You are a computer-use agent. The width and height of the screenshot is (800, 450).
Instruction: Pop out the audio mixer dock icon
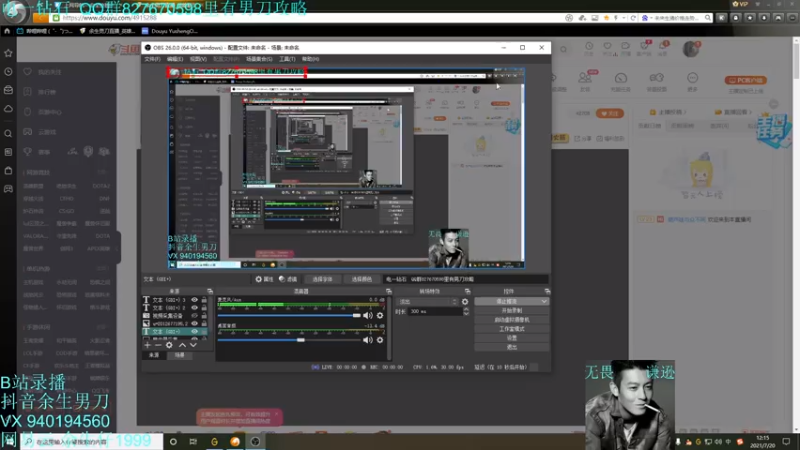tap(388, 291)
